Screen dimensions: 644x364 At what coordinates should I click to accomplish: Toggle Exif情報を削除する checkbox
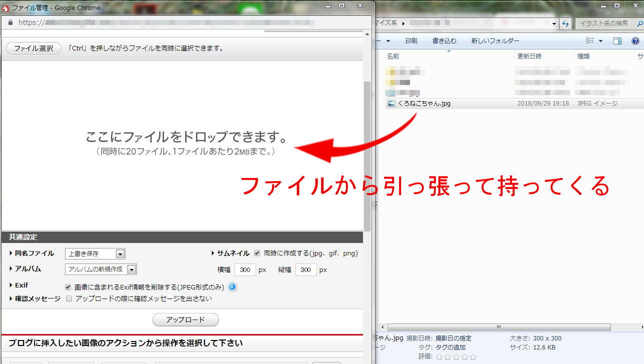pyautogui.click(x=68, y=287)
